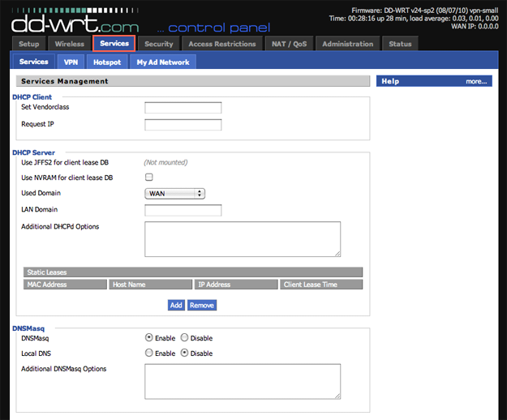Toggle Use NVRAM for client lease DB
Image resolution: width=507 pixels, height=420 pixels.
(x=149, y=177)
